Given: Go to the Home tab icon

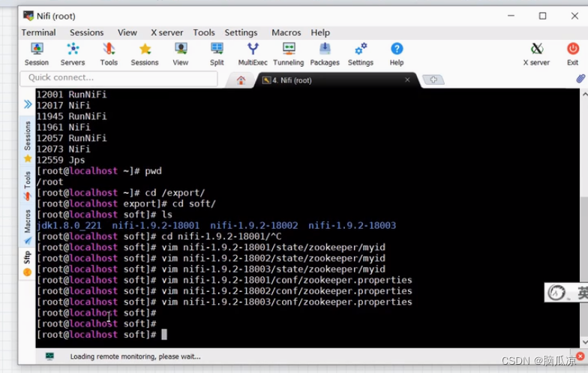Looking at the screenshot, I should tap(241, 80).
